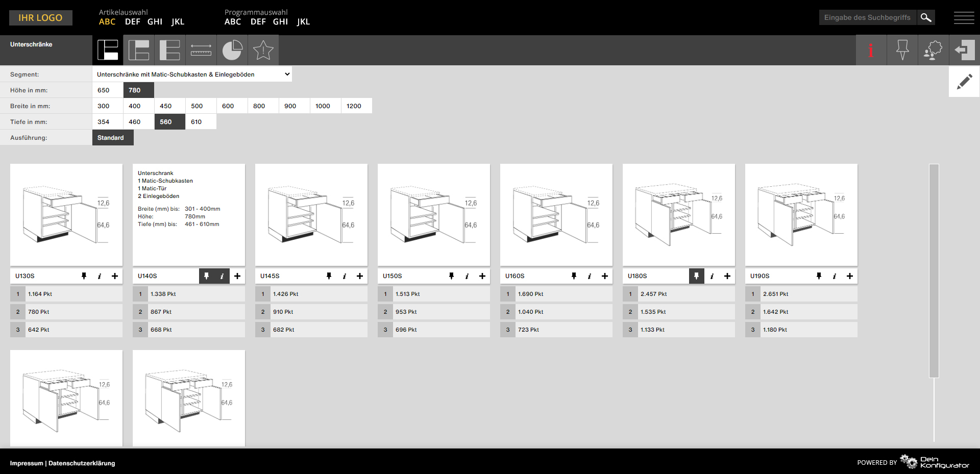The width and height of the screenshot is (980, 474).
Task: Open the red info icon
Action: tap(871, 50)
